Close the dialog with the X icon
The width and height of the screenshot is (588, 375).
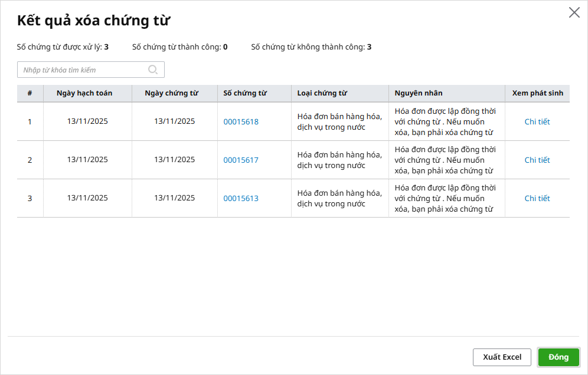tap(574, 13)
